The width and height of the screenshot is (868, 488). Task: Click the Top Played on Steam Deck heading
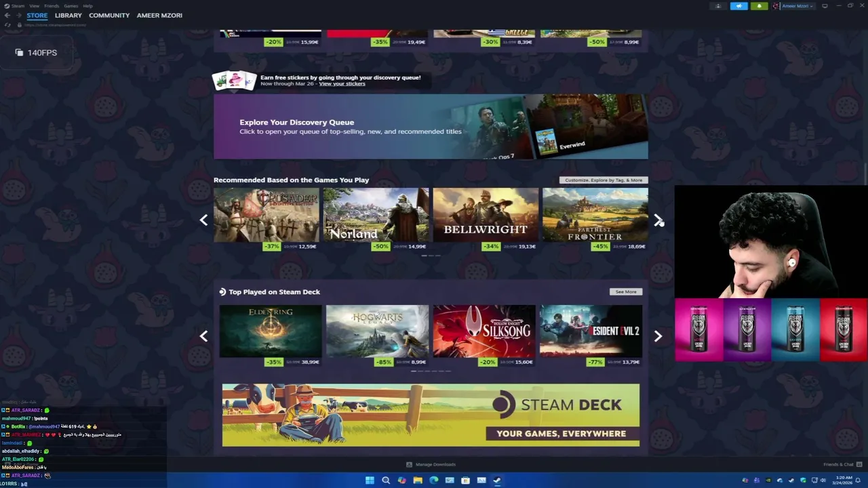(x=274, y=292)
